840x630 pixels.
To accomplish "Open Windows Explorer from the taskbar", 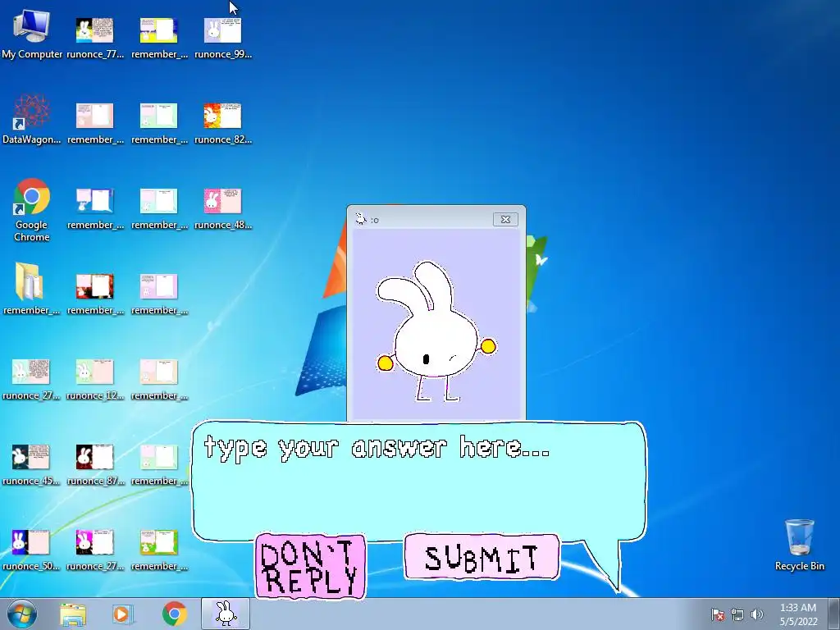I will (73, 614).
